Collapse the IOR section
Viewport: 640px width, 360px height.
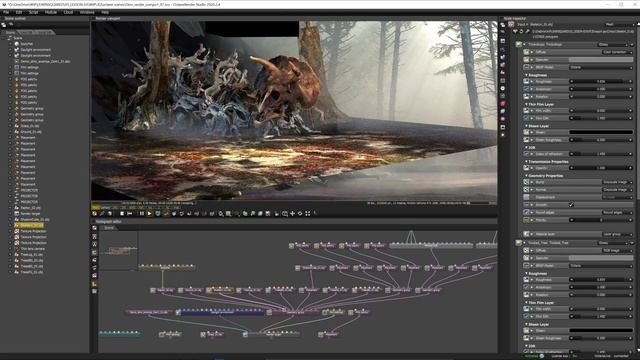pyautogui.click(x=527, y=148)
